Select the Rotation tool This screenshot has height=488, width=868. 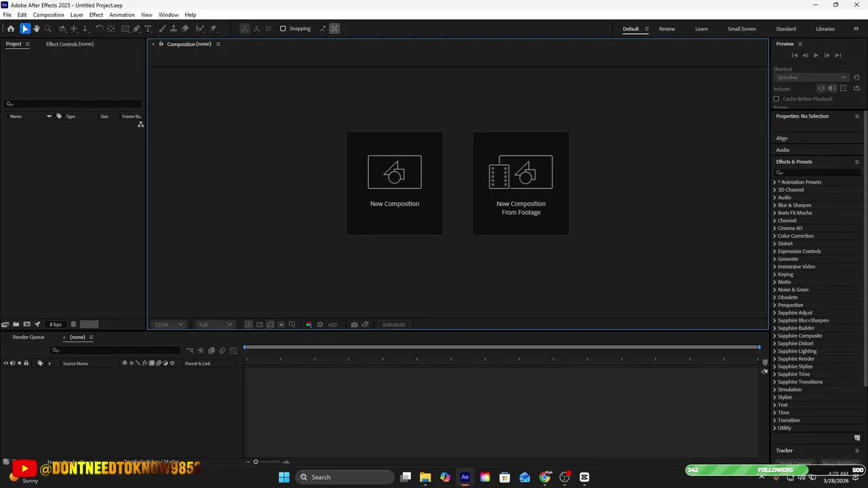tap(99, 28)
